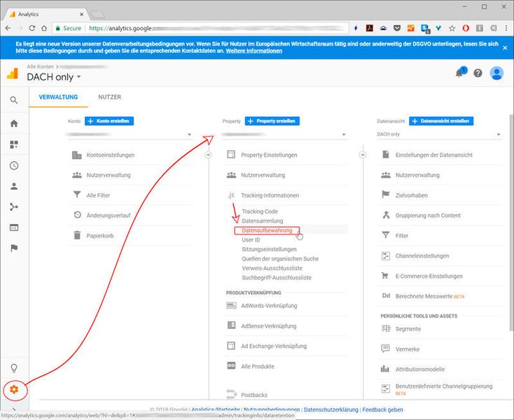The width and height of the screenshot is (514, 420).
Task: Go back in browser history
Action: coord(8,28)
